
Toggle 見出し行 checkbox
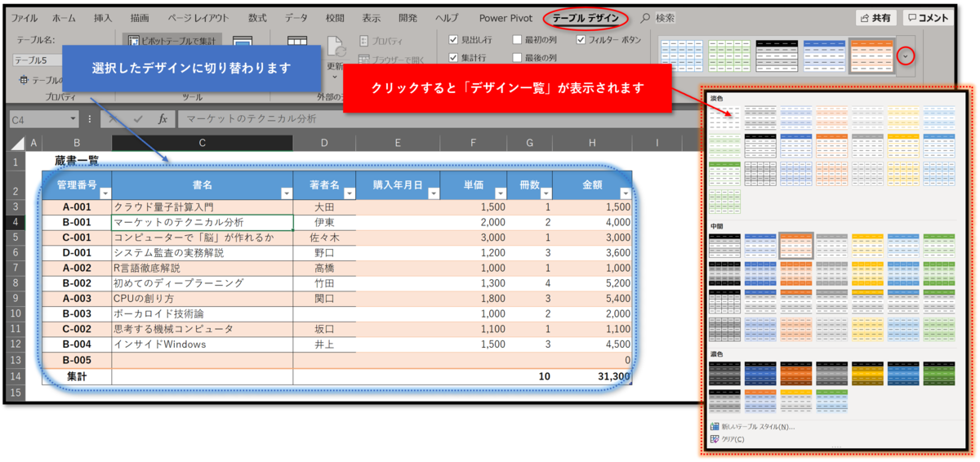coord(454,40)
